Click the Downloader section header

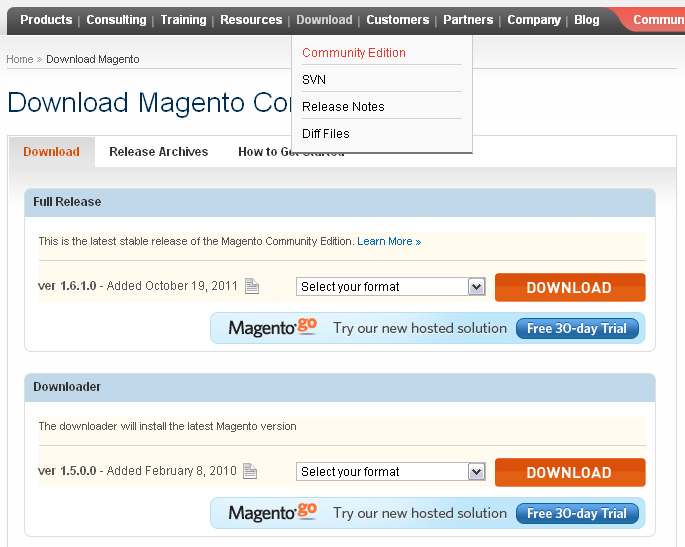point(340,387)
